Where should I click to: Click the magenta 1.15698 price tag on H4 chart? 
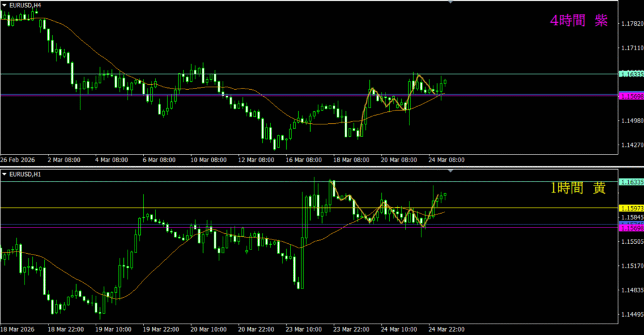click(631, 96)
